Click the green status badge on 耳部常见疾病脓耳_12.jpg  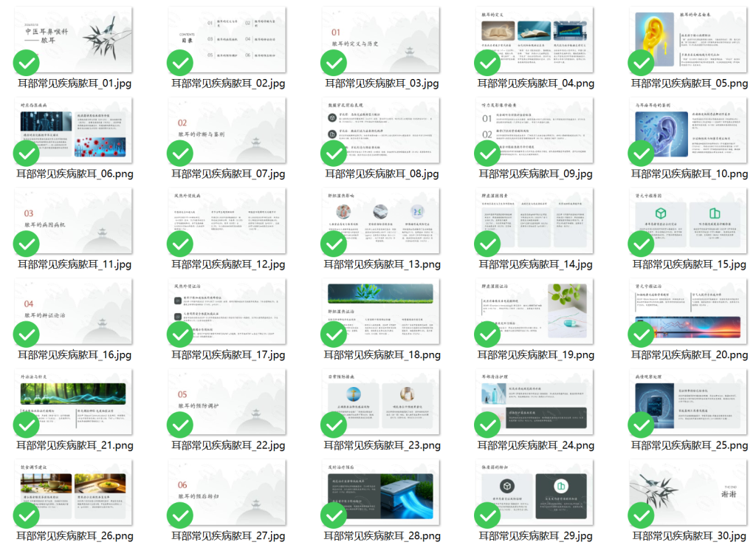(180, 244)
